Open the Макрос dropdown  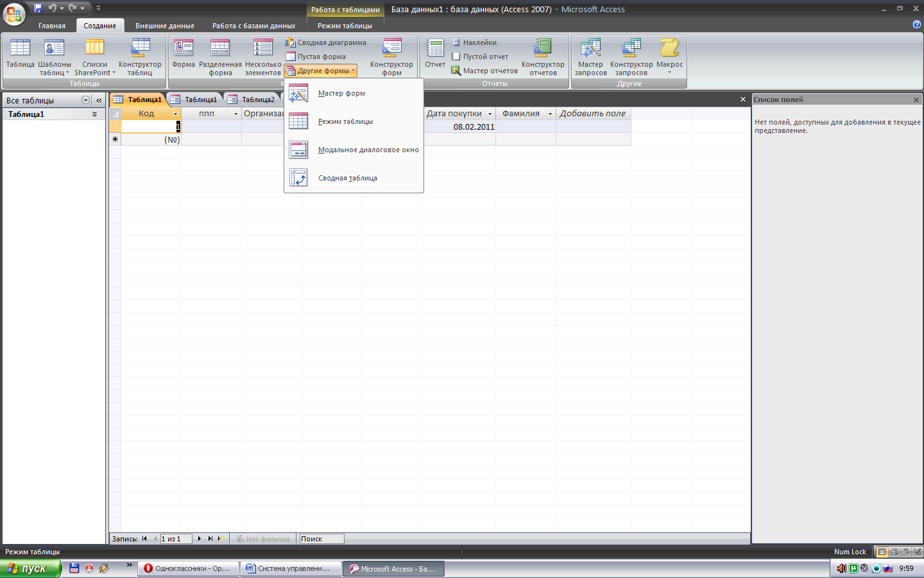coord(669,57)
